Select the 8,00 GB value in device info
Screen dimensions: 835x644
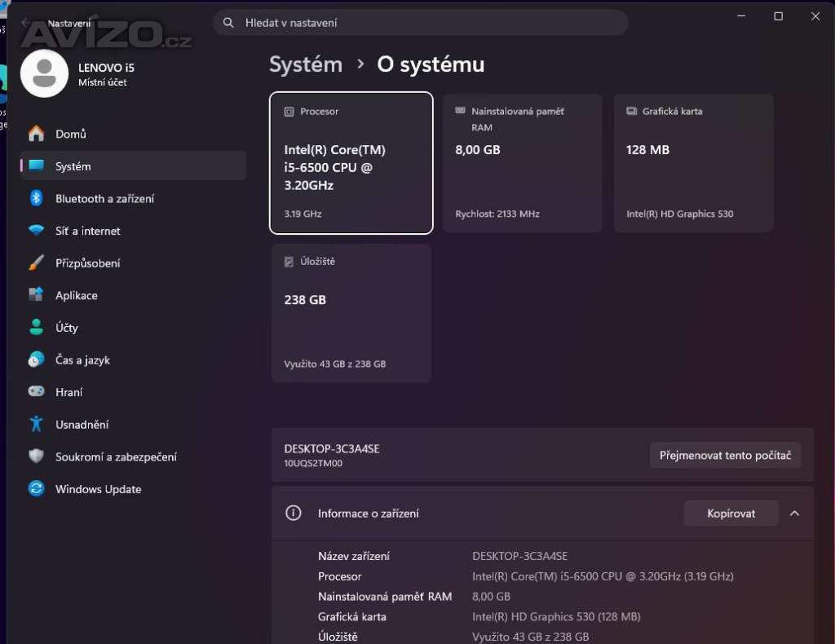(x=491, y=597)
